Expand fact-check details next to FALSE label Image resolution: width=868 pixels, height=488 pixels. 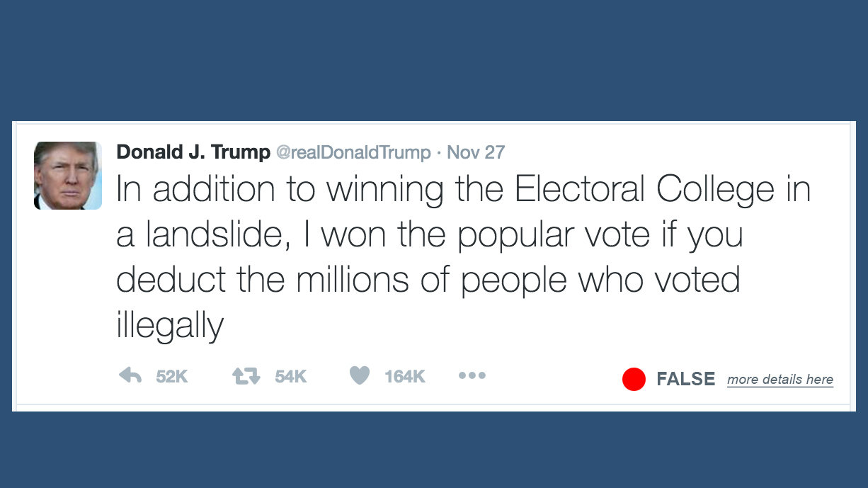(x=780, y=379)
